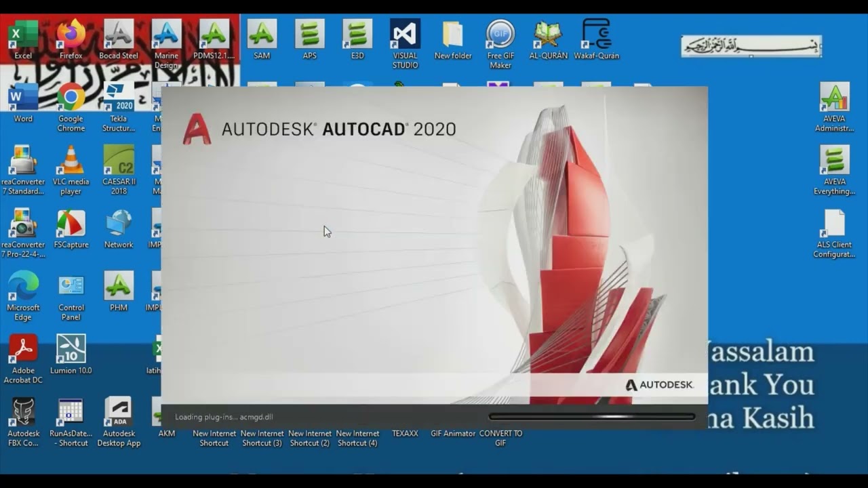This screenshot has width=868, height=488.
Task: Click the AutoCAD splash loading progress bar
Action: click(592, 417)
